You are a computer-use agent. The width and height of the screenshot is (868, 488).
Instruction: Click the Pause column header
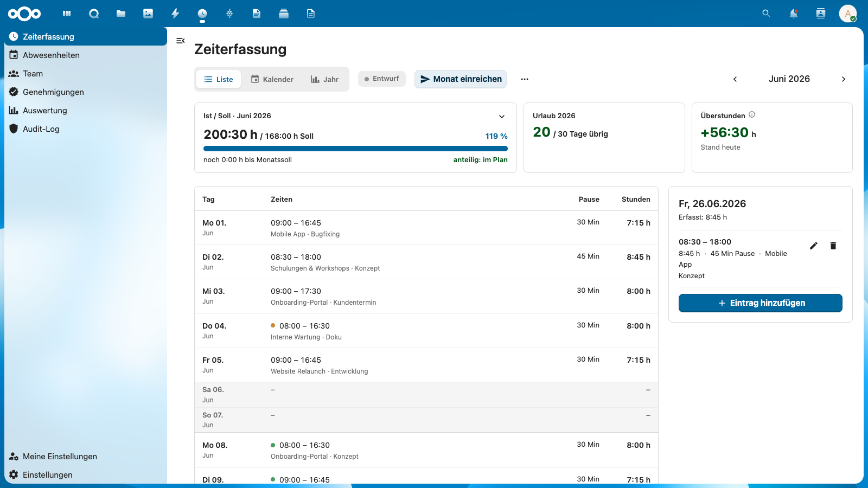click(589, 200)
